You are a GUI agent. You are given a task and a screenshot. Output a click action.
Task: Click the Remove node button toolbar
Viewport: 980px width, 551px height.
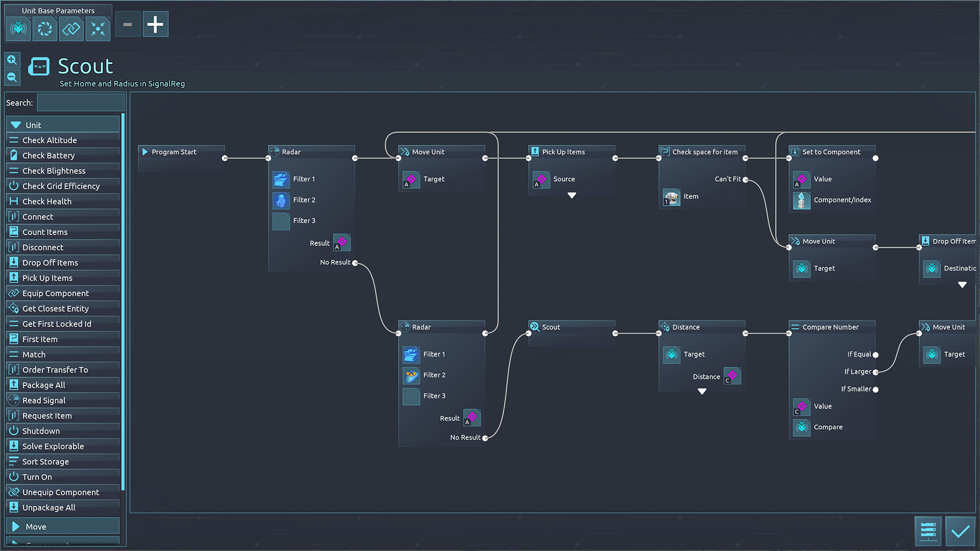tap(128, 25)
